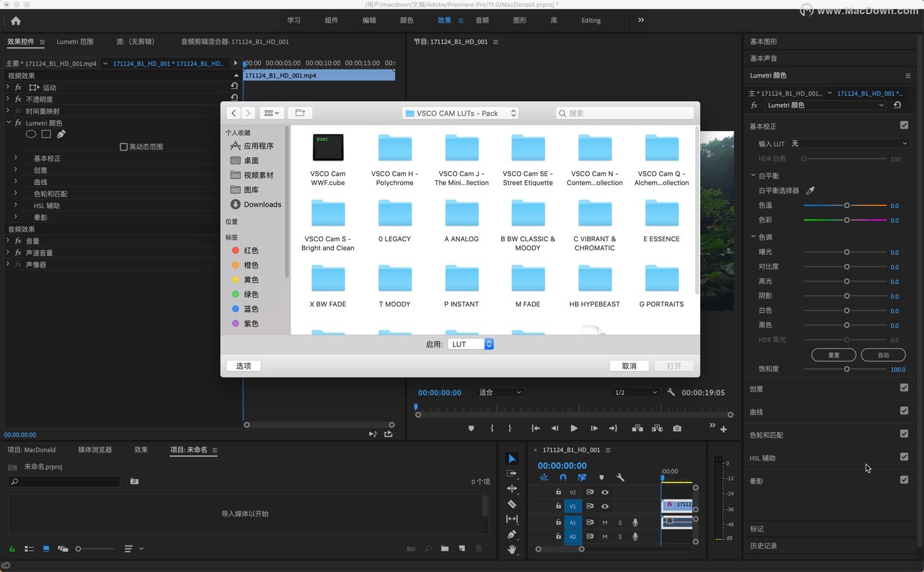Viewport: 924px width, 572px height.
Task: Step forward one frame
Action: (x=594, y=429)
